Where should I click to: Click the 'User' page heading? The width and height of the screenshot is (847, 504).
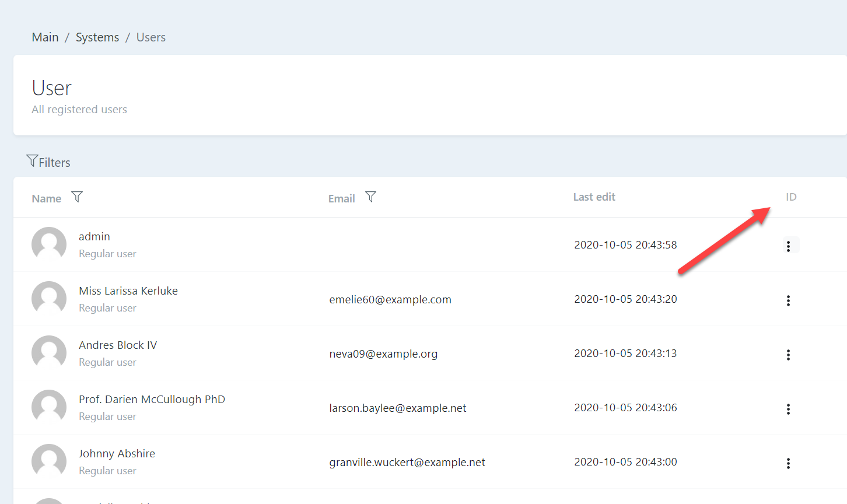(52, 88)
